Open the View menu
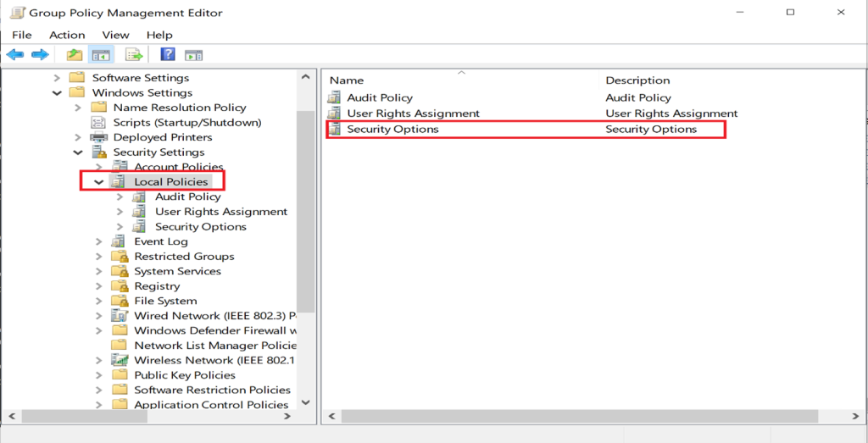This screenshot has height=443, width=868. coord(115,35)
